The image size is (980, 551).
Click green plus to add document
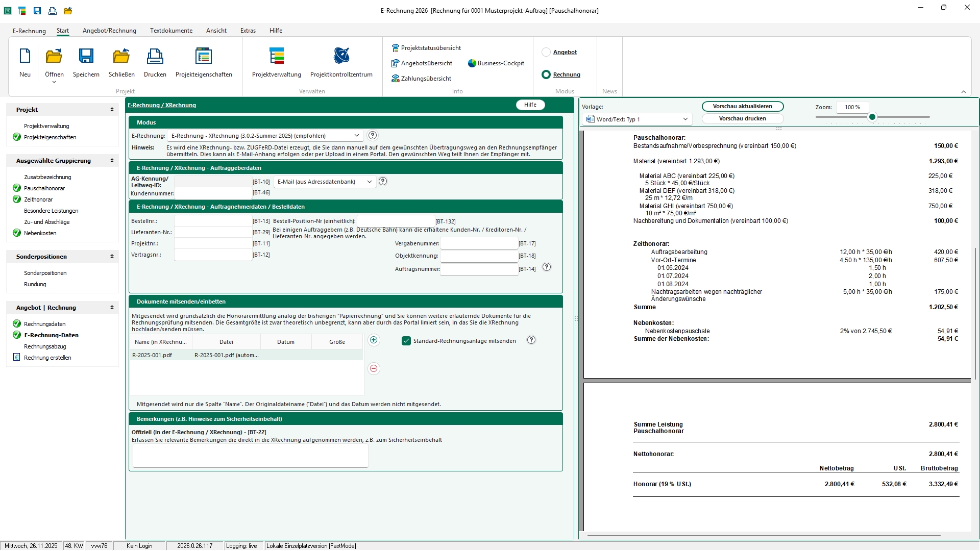click(374, 340)
